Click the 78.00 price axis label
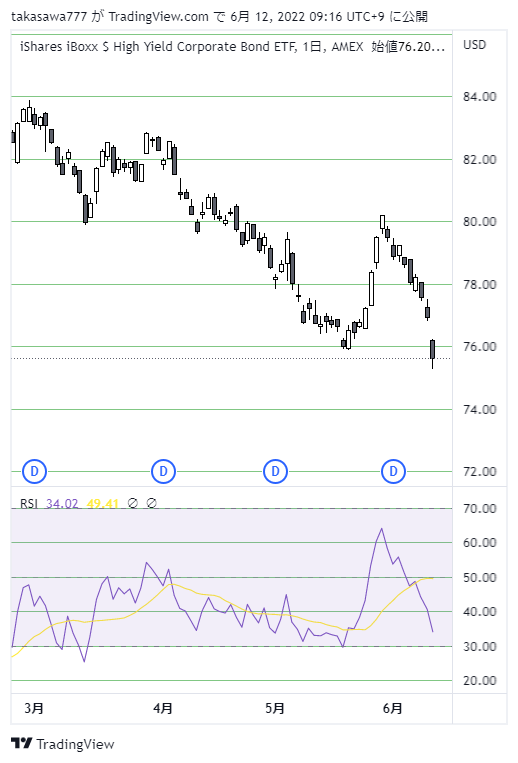This screenshot has height=763, width=518. pos(480,284)
